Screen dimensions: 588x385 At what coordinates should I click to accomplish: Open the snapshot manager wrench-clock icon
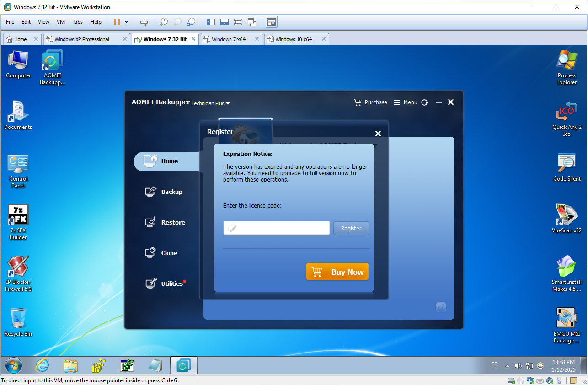[x=191, y=22]
